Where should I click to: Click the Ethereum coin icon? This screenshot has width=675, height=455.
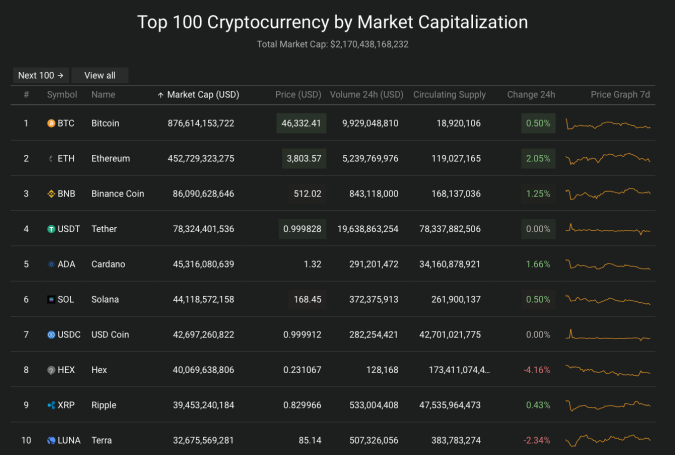coord(51,159)
